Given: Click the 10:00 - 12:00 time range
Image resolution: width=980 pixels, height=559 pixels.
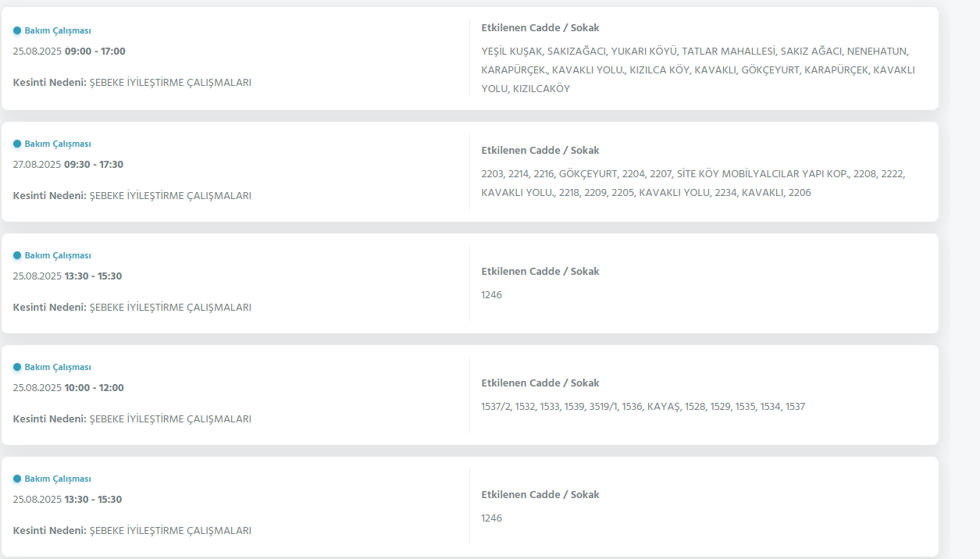Looking at the screenshot, I should tap(94, 388).
